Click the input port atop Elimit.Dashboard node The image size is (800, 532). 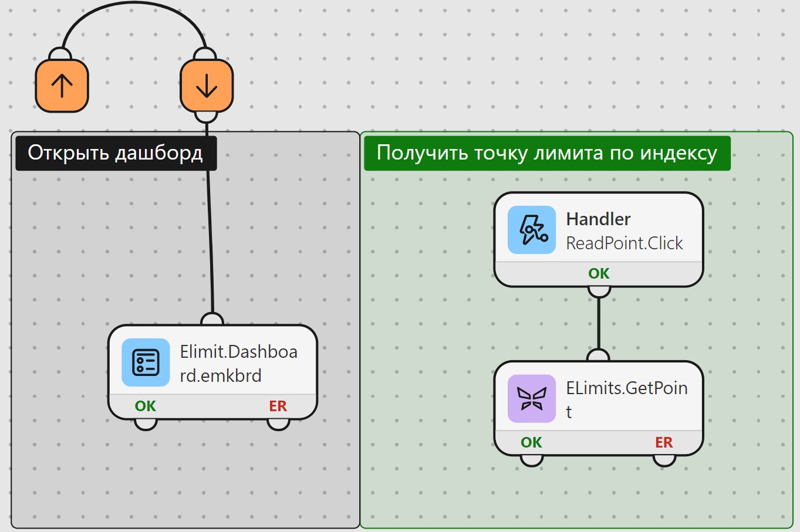(x=212, y=319)
